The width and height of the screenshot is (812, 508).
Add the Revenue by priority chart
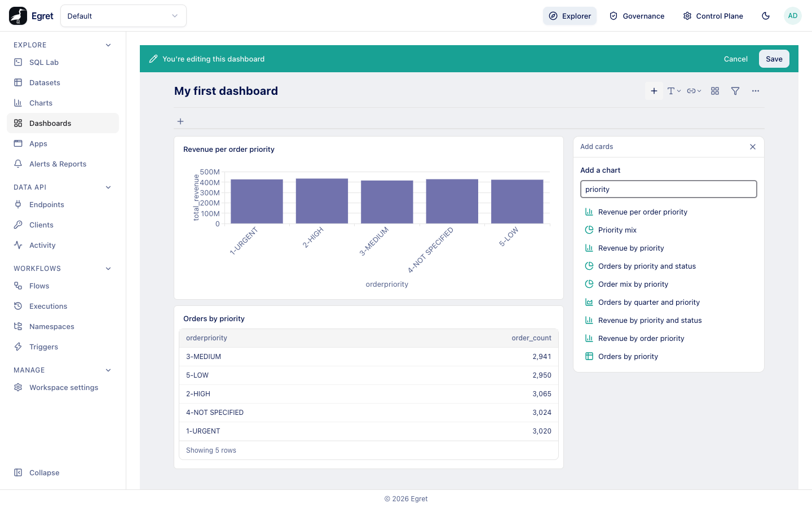tap(669, 248)
